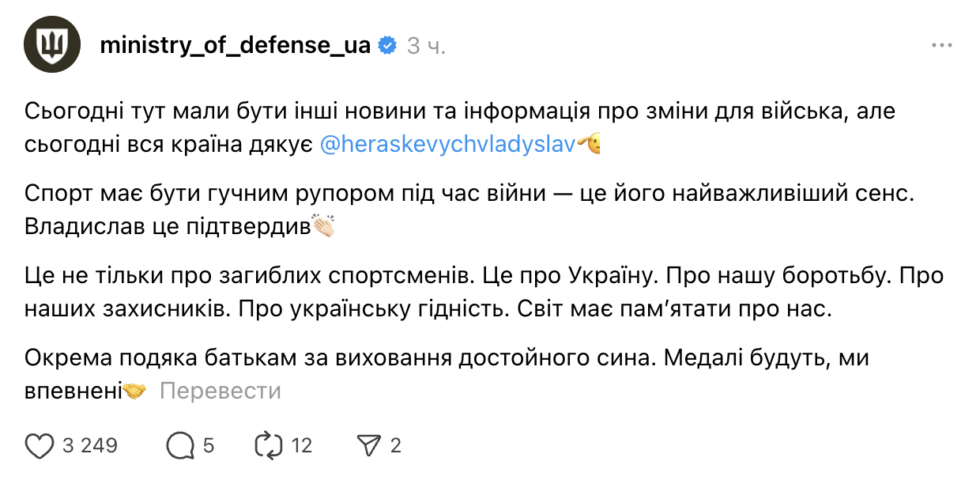Image resolution: width=980 pixels, height=484 pixels.
Task: Open the @heraskevychvladyslav mention link
Action: pyautogui.click(x=447, y=145)
